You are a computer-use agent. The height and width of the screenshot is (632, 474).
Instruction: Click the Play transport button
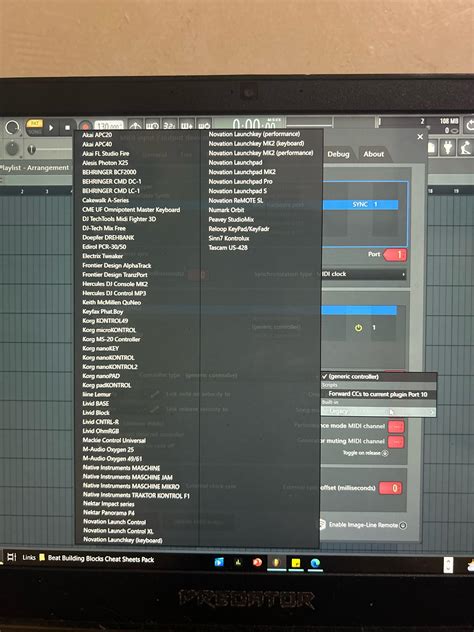[x=51, y=128]
